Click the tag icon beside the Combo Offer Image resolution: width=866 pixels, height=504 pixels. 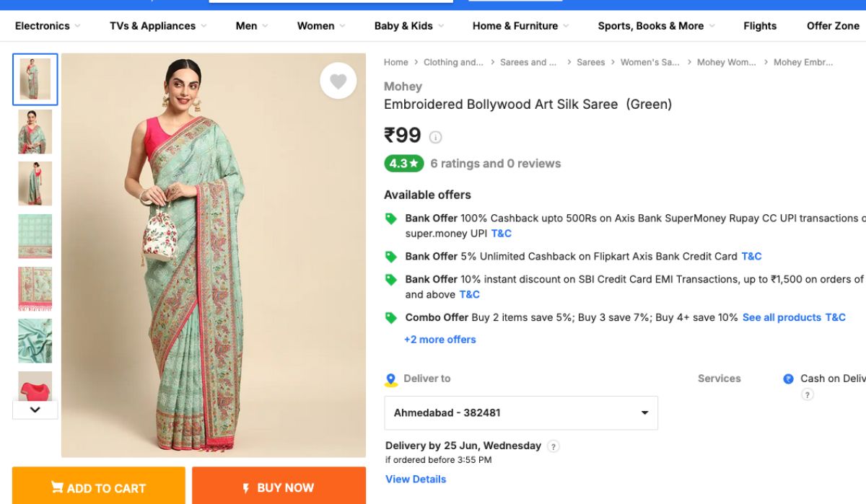(390, 318)
